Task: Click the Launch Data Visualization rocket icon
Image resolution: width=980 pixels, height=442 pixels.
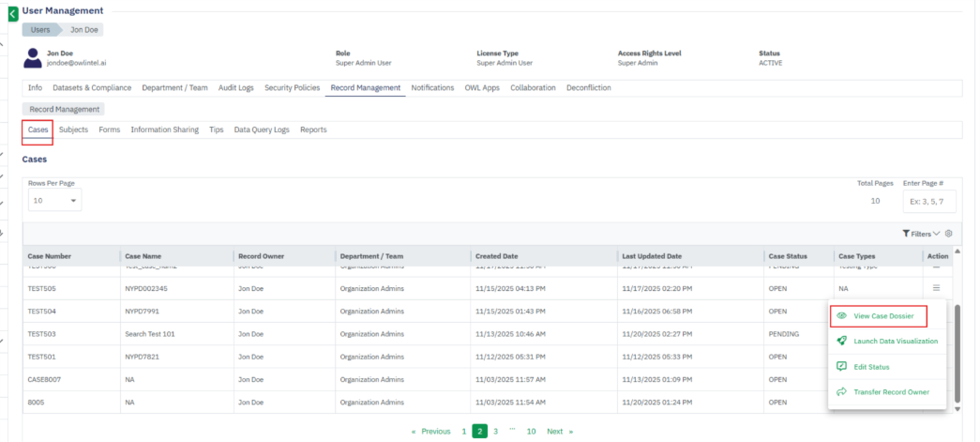Action: tap(842, 342)
